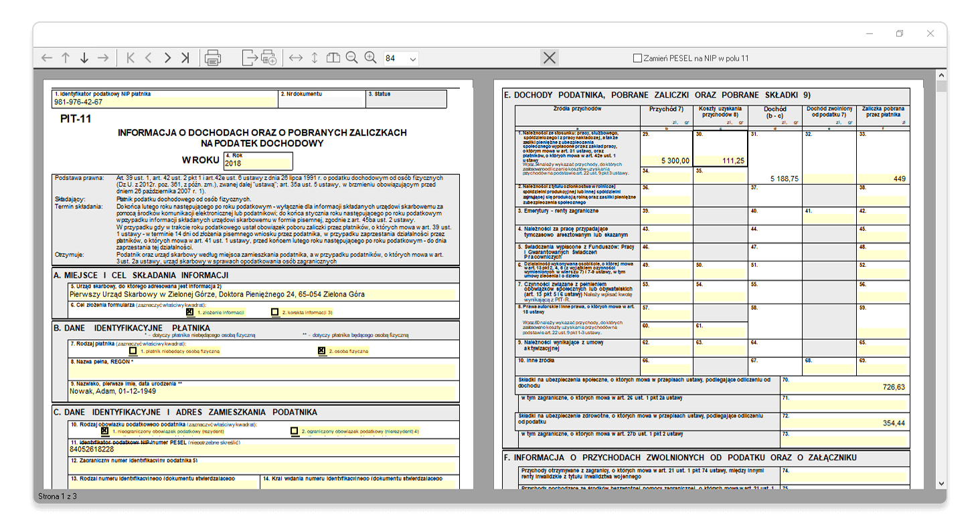Close the preview with the X button

[x=550, y=58]
